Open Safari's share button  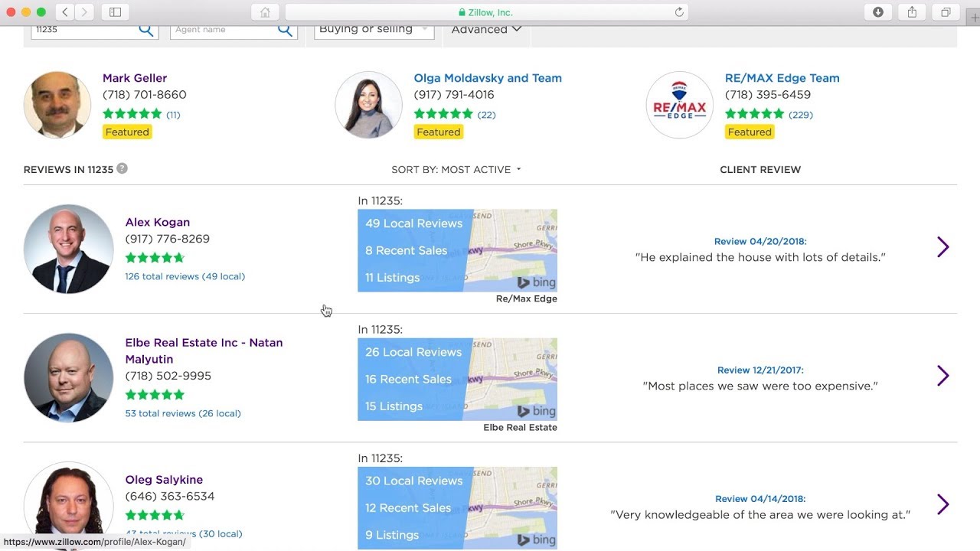[912, 12]
